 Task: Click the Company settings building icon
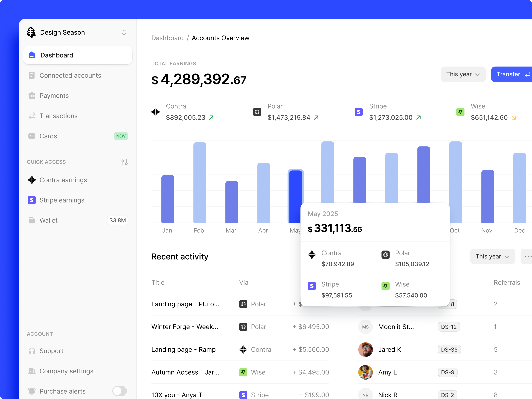click(32, 371)
